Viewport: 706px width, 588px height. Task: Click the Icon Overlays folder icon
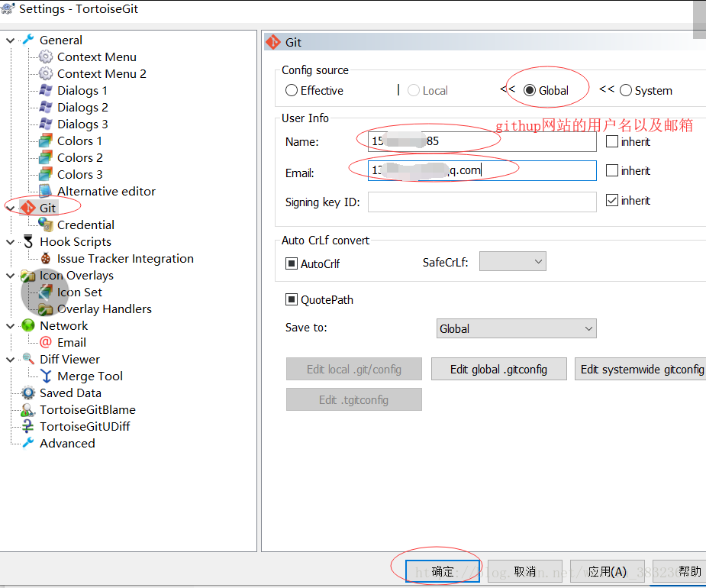tap(28, 276)
